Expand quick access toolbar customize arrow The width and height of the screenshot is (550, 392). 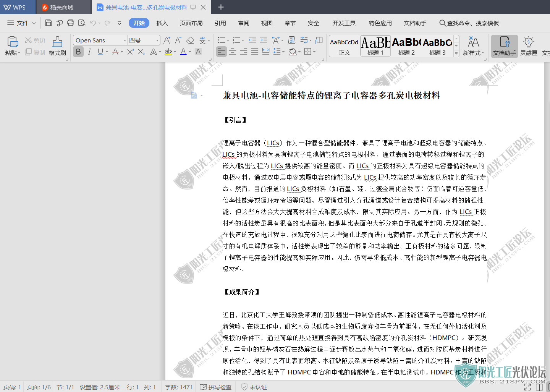coord(119,23)
